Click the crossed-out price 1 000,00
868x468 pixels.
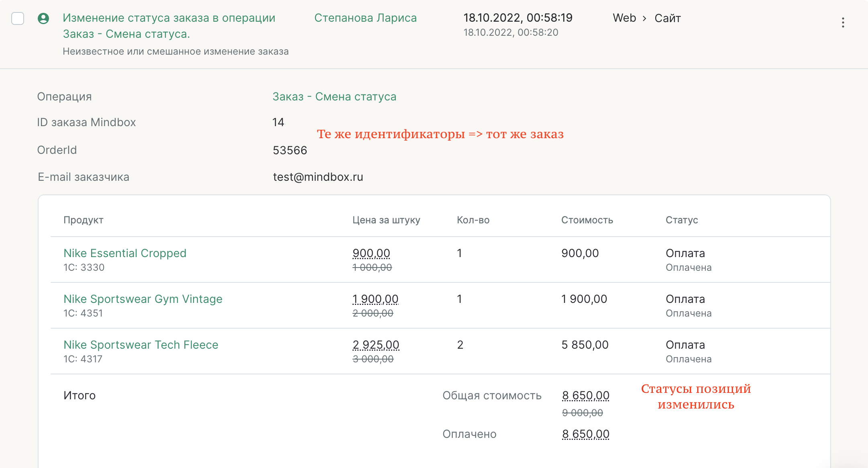[372, 267]
